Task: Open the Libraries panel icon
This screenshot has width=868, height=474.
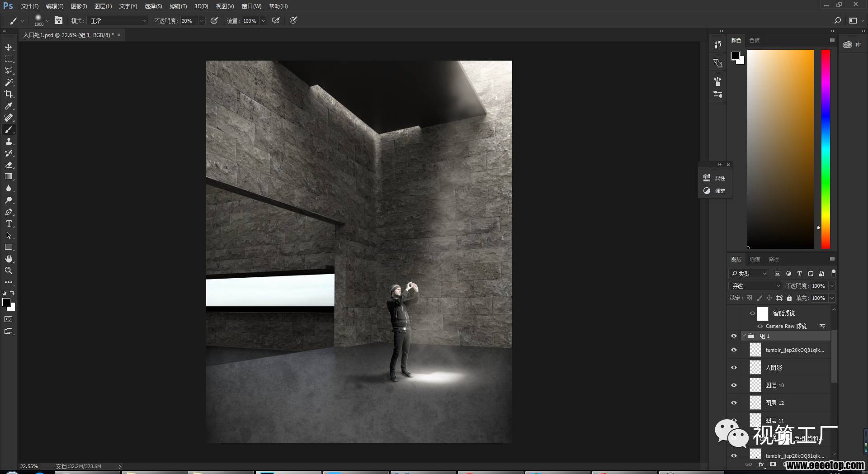Action: point(847,44)
